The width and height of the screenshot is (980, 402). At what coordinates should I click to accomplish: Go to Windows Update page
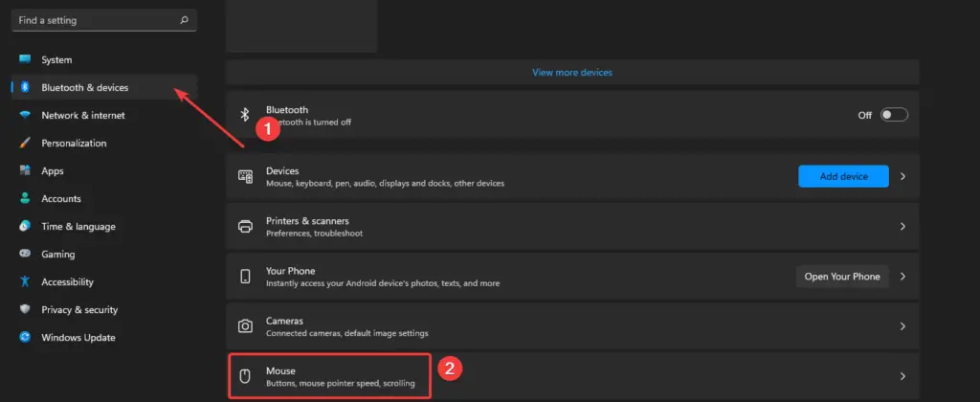104,338
